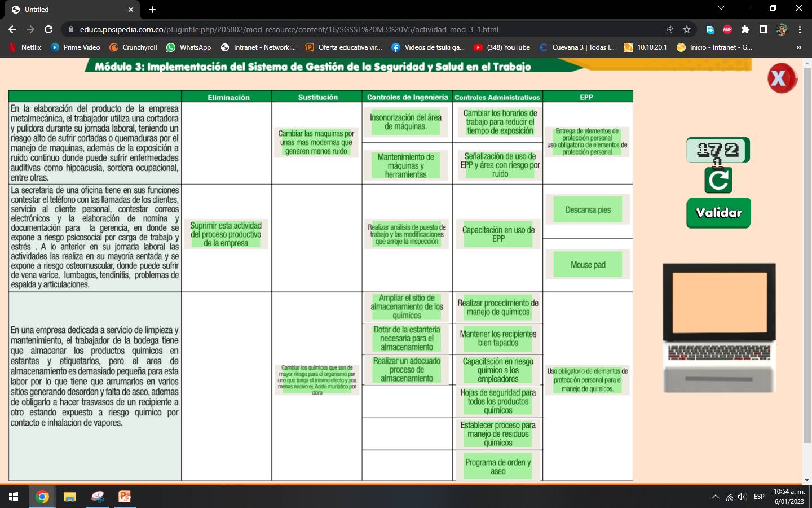Open the Oferta educativa vir... bookmark
812x508 pixels.
click(343, 47)
